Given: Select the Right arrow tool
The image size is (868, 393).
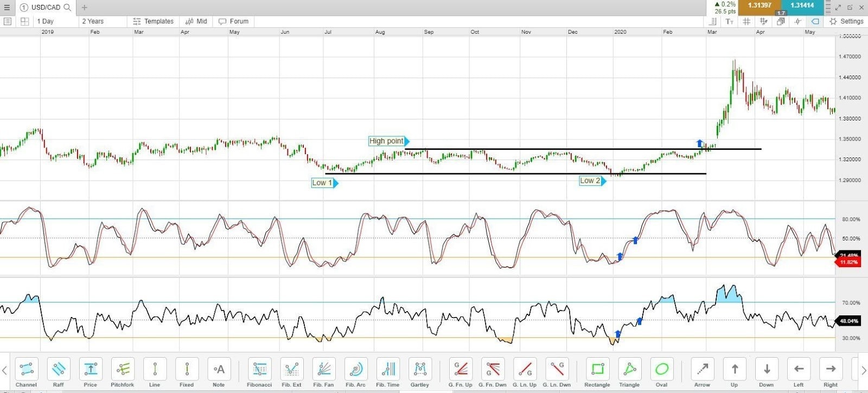Looking at the screenshot, I should click(831, 372).
